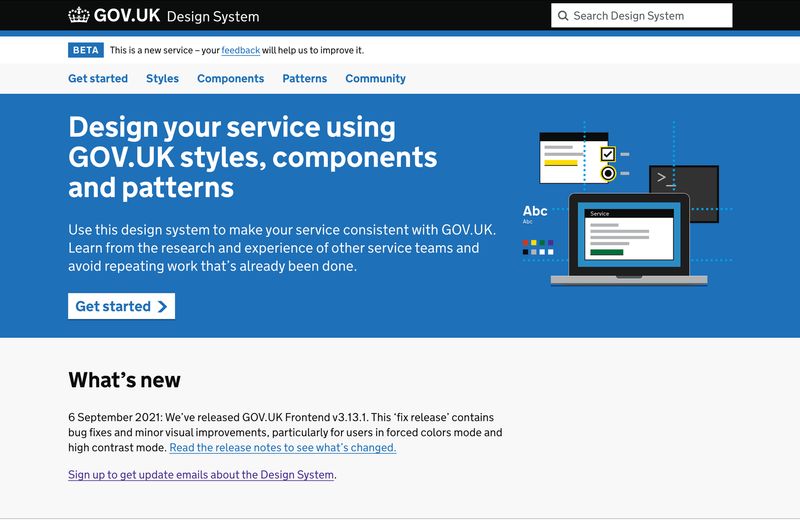
Task: Click the hero paragraph about design system
Action: [282, 248]
